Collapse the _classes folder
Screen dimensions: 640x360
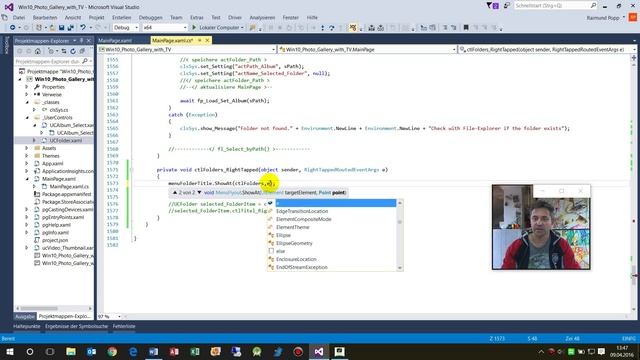[x=27, y=102]
